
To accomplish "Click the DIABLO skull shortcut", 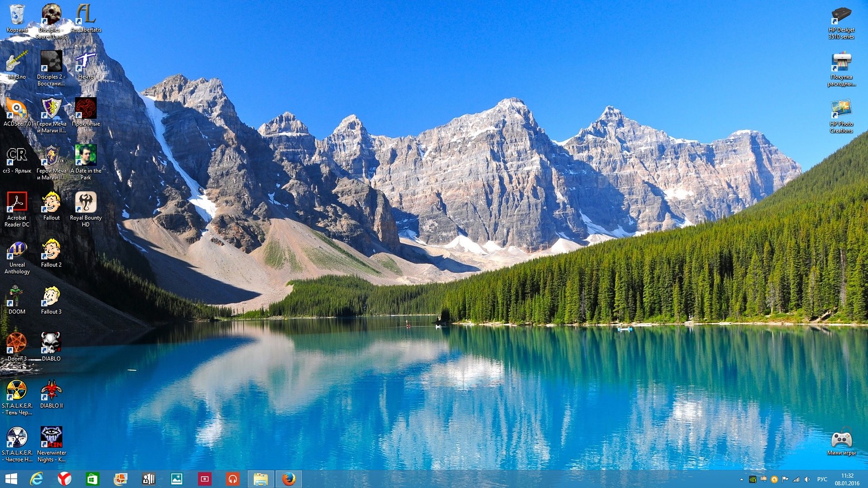I will click(52, 348).
